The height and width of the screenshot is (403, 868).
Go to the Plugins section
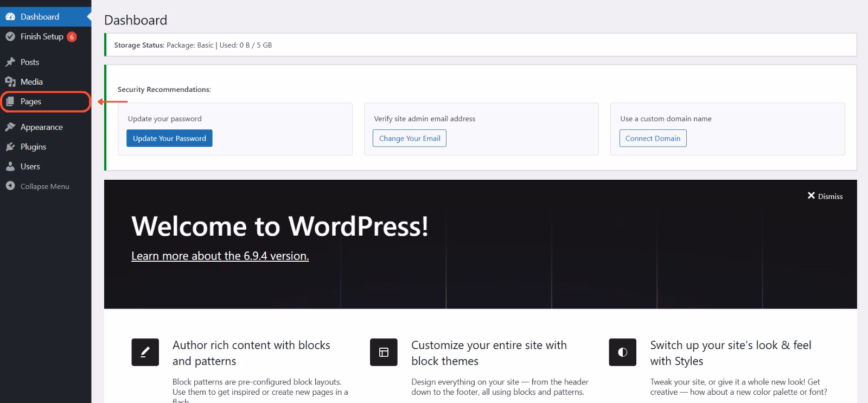click(x=33, y=147)
